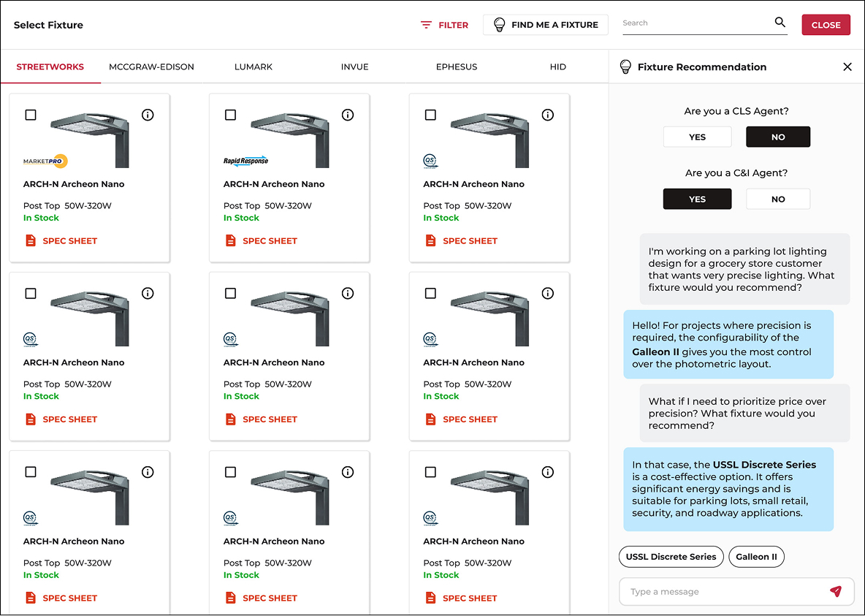Click the magnifying glass search icon

coord(780,22)
